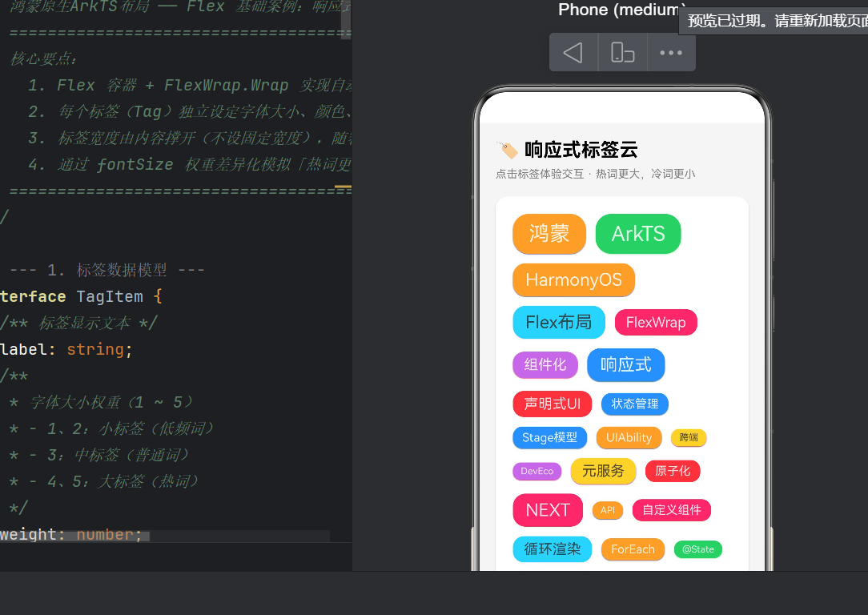Open the previewer more options ellipsis

671,53
